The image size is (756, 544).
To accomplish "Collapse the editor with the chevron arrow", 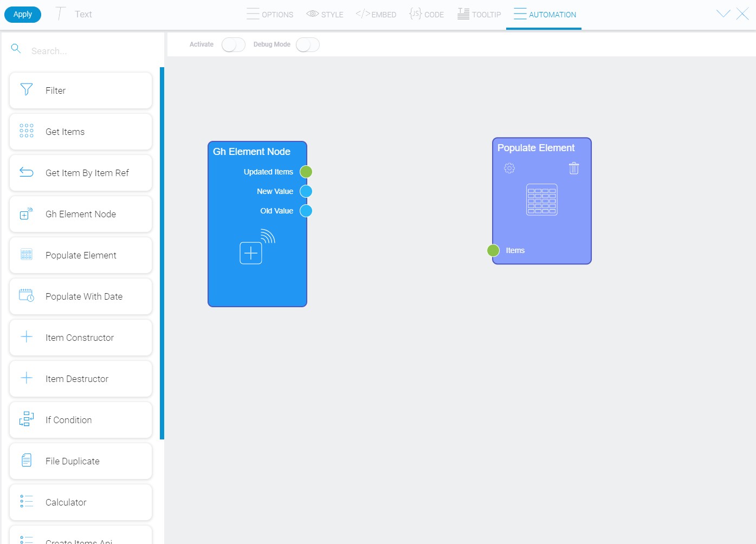I will (x=723, y=14).
